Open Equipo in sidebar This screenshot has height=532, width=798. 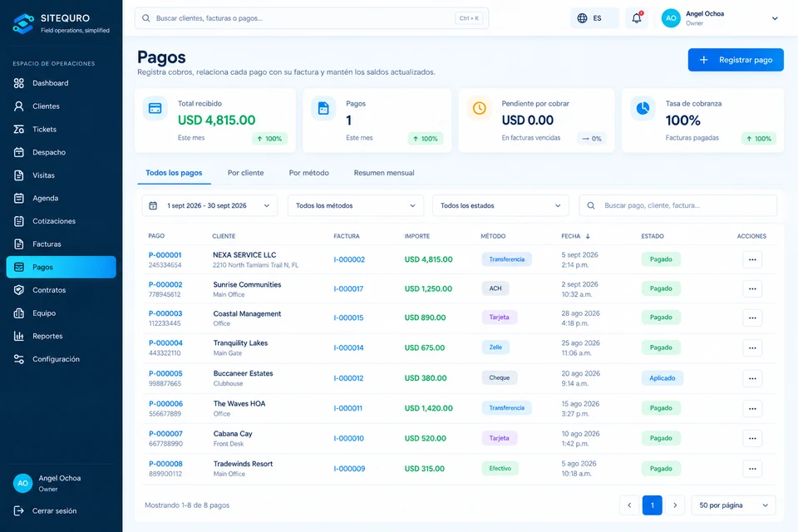[x=61, y=313]
